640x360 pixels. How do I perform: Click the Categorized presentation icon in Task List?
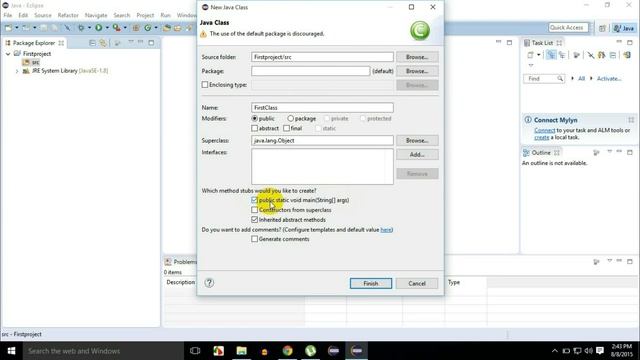[551, 55]
